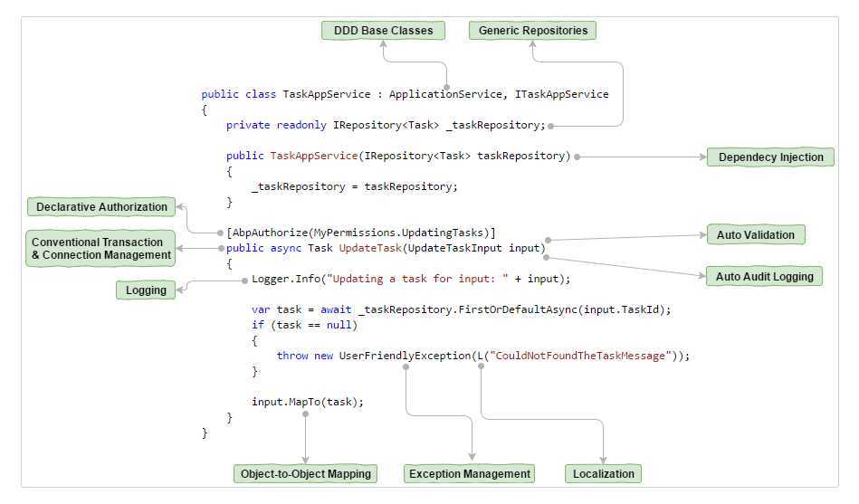859x504 pixels.
Task: Select the Logging green label
Action: click(146, 290)
